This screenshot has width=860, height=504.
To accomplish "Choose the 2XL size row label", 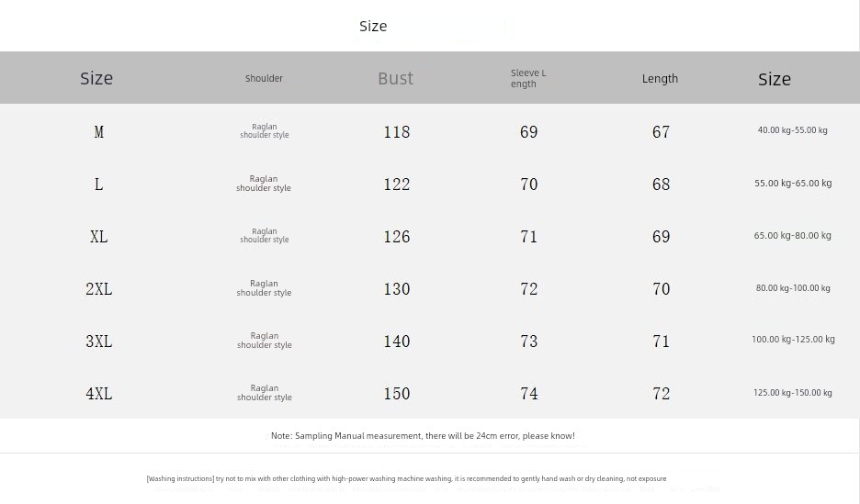I will coord(98,288).
